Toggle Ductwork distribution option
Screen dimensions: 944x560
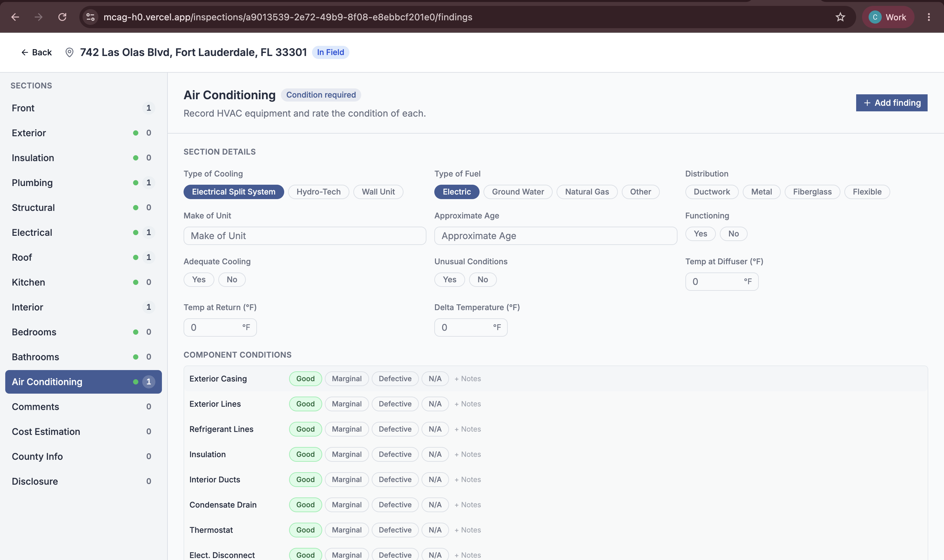(x=711, y=192)
